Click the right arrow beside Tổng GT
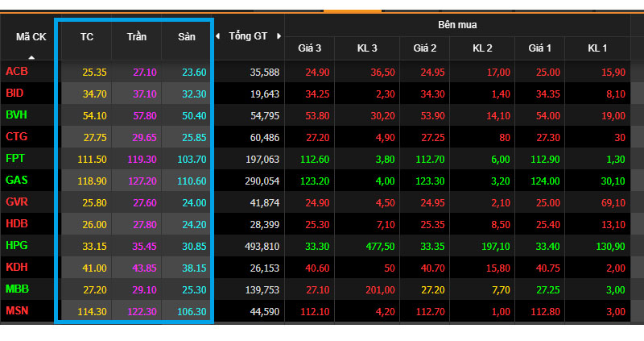The height and width of the screenshot is (341, 644). tap(279, 36)
